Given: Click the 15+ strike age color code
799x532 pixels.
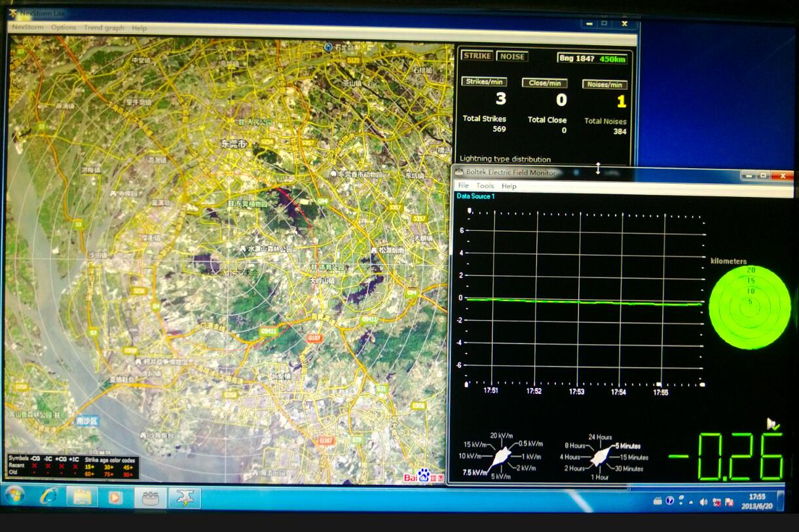Looking at the screenshot, I should tap(90, 466).
